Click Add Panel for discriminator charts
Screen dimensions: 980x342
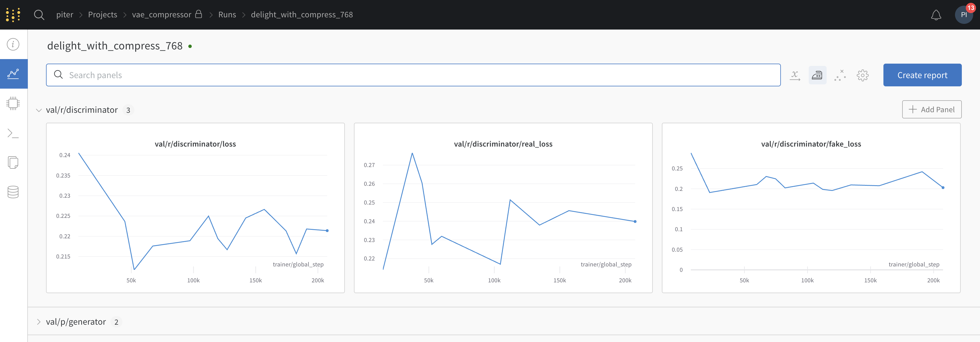(x=931, y=109)
